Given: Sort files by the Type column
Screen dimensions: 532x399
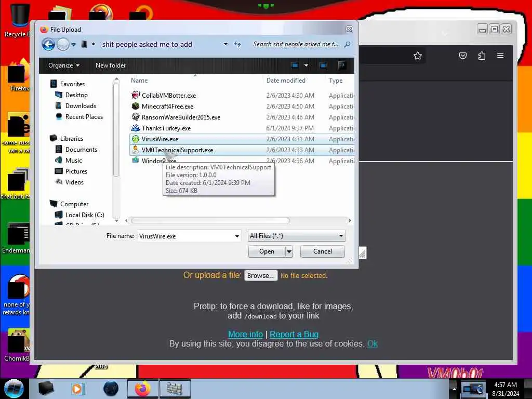Looking at the screenshot, I should click(x=336, y=81).
